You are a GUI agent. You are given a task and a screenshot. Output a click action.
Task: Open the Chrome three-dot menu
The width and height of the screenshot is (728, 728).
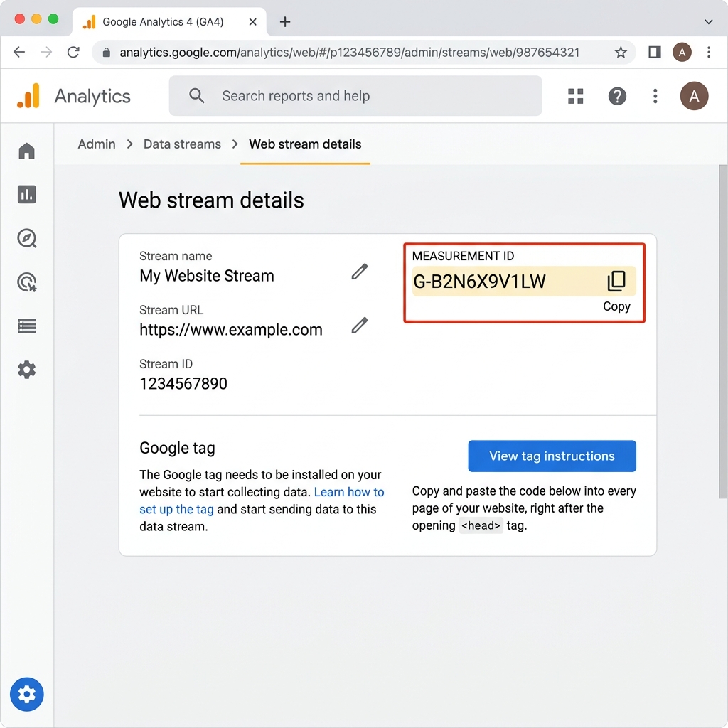[709, 52]
